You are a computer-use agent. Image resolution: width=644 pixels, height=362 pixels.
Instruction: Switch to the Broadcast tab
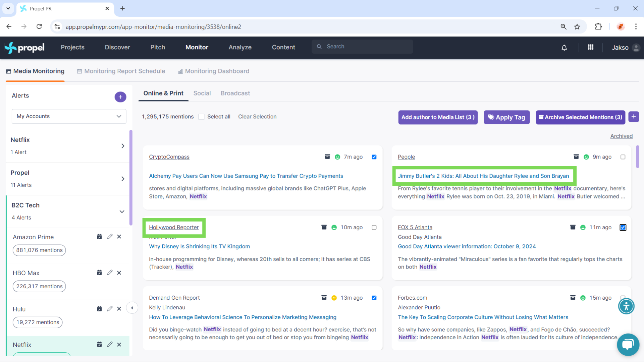[235, 93]
